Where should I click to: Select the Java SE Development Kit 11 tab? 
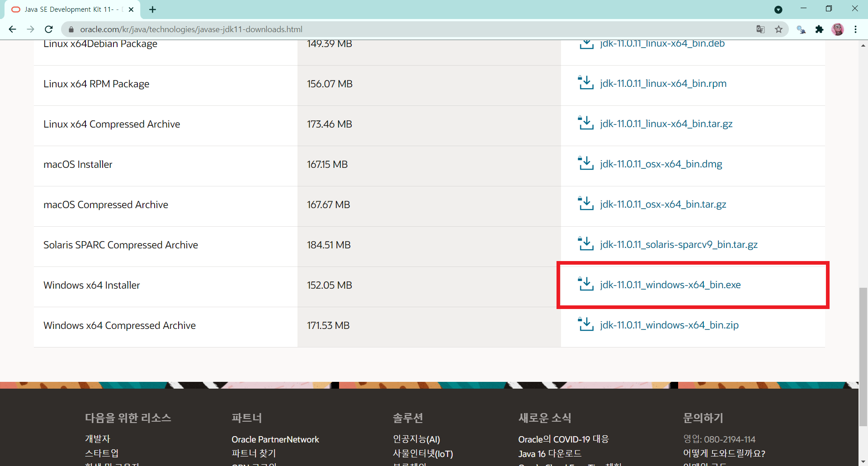pyautogui.click(x=72, y=10)
